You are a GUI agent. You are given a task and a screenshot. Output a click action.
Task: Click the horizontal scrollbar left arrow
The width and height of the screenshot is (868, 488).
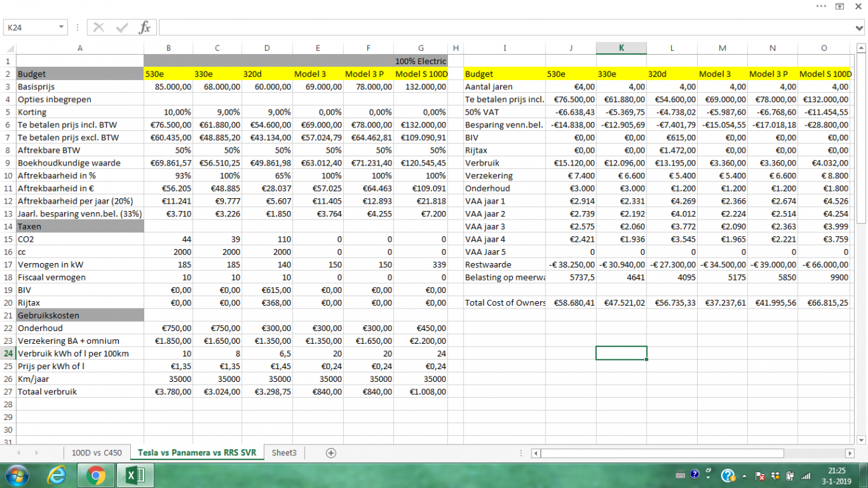(535, 453)
